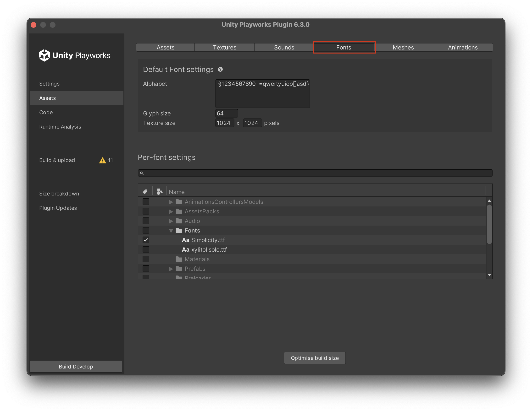Switch to the Textures tab
This screenshot has height=411, width=532.
point(225,47)
